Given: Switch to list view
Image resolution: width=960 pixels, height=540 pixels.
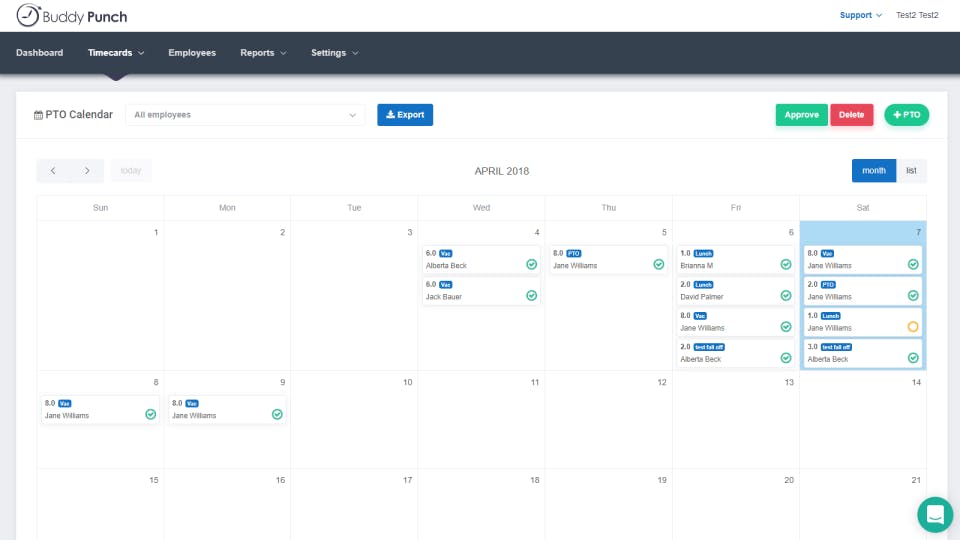Looking at the screenshot, I should coord(911,171).
